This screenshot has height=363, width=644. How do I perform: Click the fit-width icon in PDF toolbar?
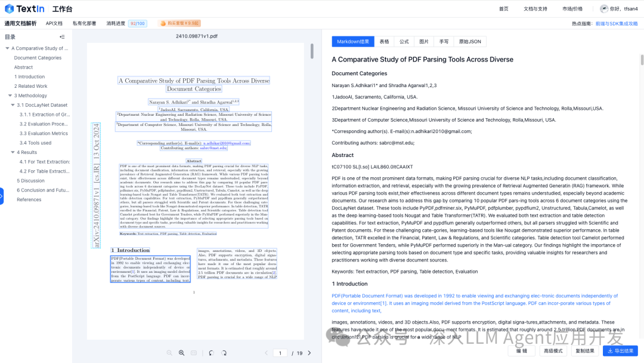coord(194,353)
